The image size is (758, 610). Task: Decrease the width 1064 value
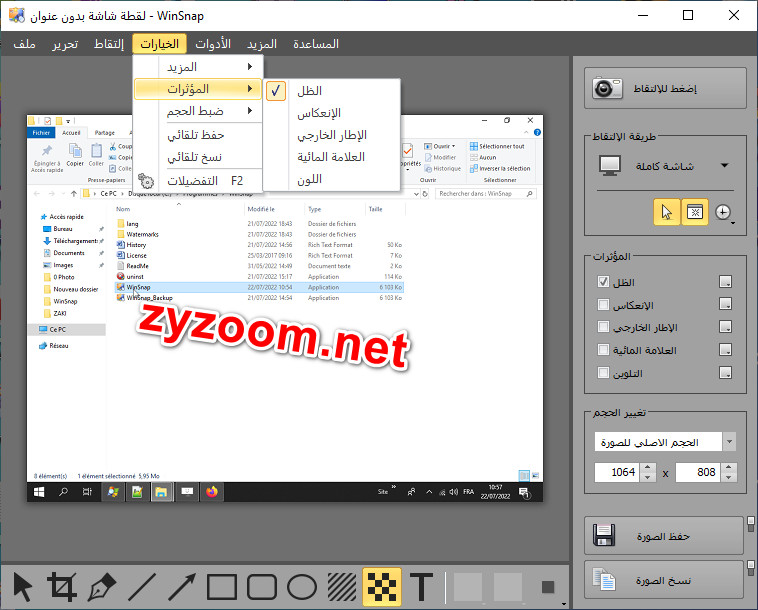click(648, 477)
